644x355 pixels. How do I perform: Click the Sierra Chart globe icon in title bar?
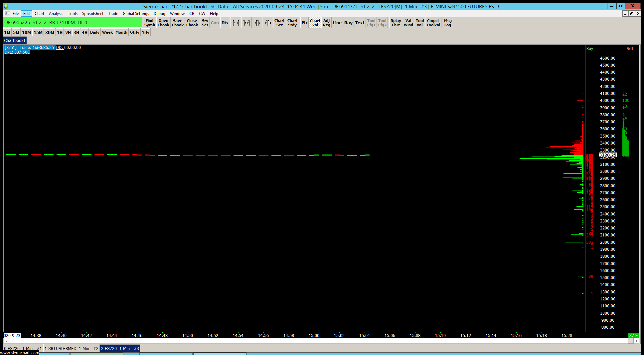click(x=6, y=6)
